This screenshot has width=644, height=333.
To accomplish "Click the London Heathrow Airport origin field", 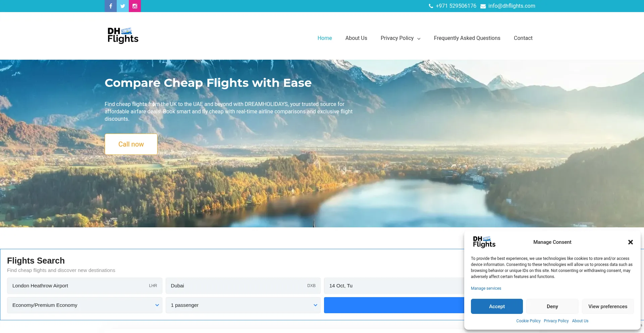I will tap(85, 286).
